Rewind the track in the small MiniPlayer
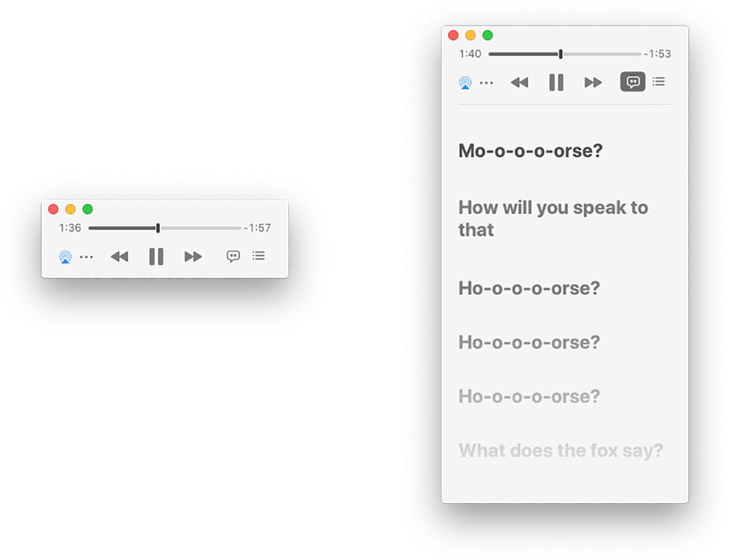 tap(119, 256)
